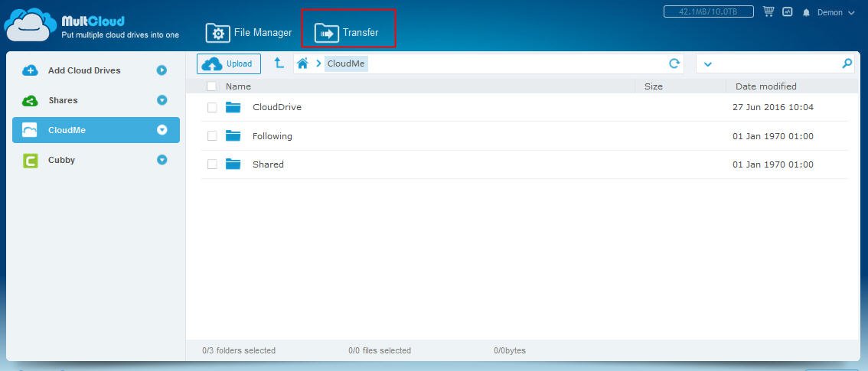868x371 pixels.
Task: Click the Shared row date 01 Jan 1970
Action: click(773, 164)
